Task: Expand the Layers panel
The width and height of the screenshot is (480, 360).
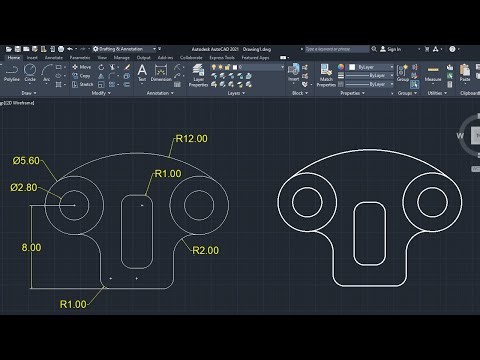Action: pyautogui.click(x=236, y=93)
